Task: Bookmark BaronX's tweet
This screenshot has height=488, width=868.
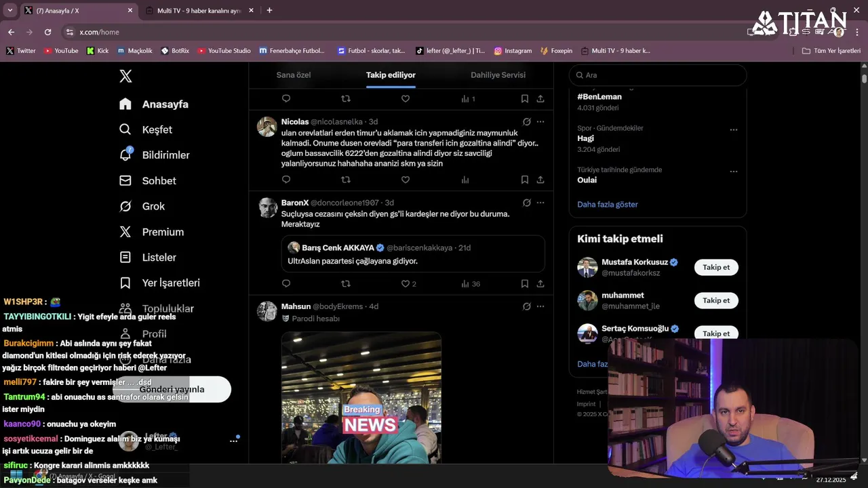Action: (x=525, y=283)
